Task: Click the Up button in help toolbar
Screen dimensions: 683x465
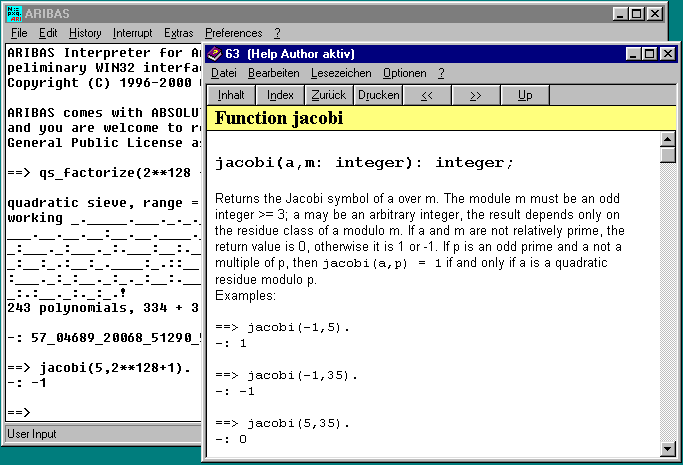Action: pos(525,95)
